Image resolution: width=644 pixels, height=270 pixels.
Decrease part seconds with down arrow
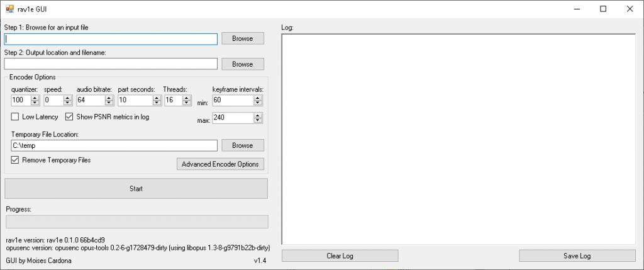[x=156, y=103]
